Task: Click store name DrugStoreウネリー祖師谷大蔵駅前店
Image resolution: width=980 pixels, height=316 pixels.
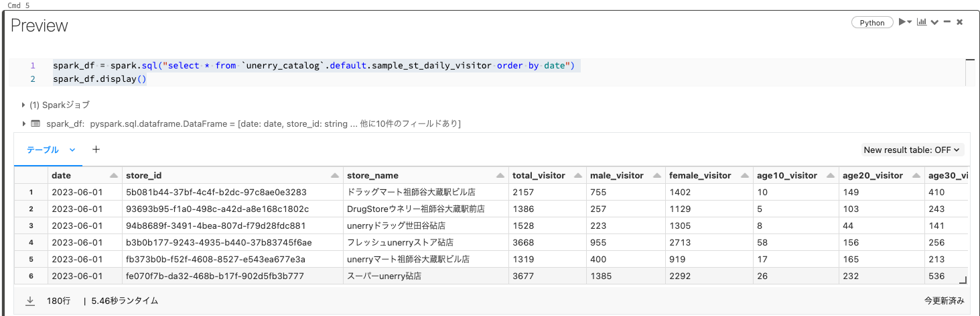Action: [416, 209]
